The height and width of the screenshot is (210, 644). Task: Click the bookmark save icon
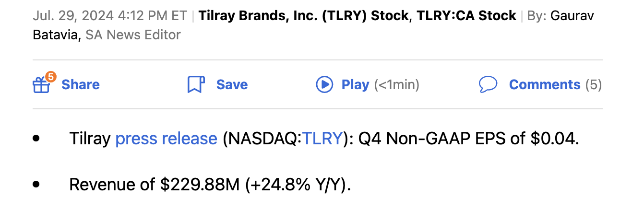coord(196,85)
